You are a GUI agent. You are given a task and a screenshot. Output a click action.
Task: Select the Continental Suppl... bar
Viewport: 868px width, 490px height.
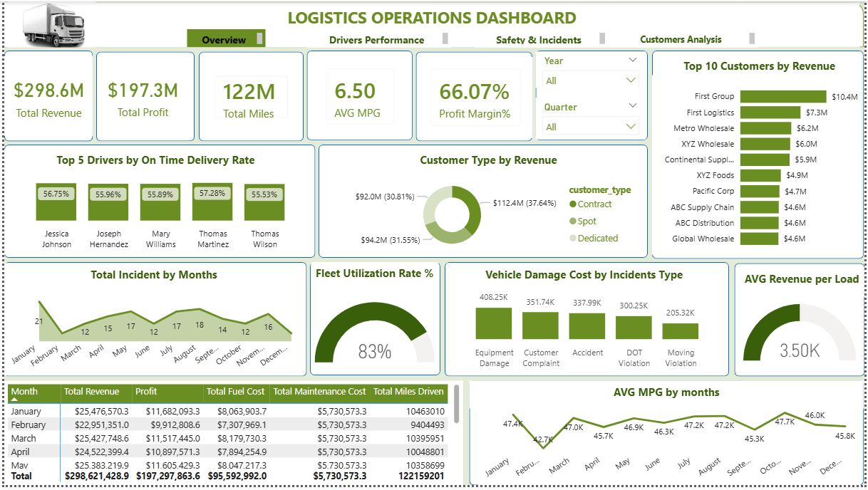click(765, 160)
